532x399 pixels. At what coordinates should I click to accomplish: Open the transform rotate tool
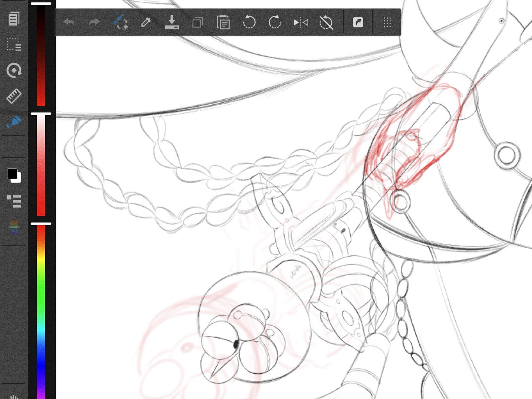[x=14, y=70]
